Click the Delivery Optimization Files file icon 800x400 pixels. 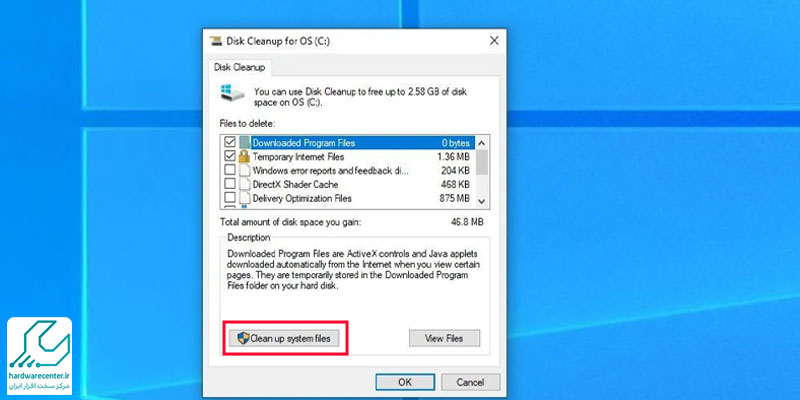[244, 199]
